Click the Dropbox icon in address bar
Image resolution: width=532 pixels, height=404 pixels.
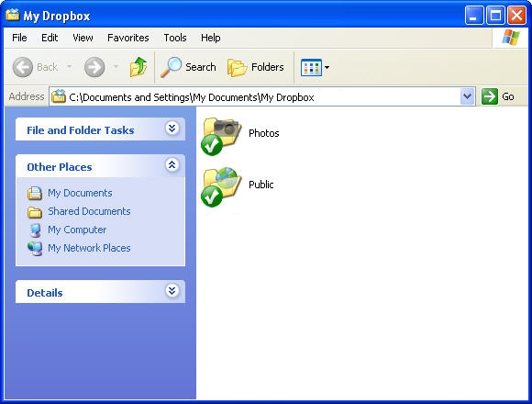coord(59,96)
